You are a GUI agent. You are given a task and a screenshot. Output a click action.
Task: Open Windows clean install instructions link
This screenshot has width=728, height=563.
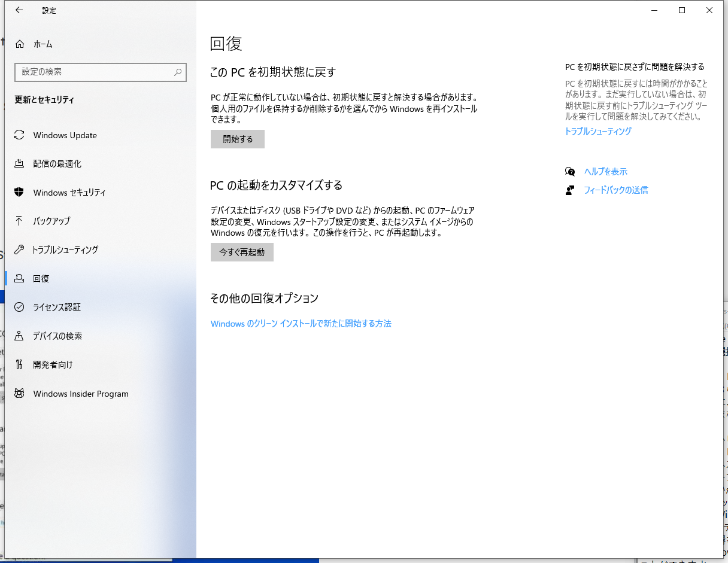tap(301, 323)
